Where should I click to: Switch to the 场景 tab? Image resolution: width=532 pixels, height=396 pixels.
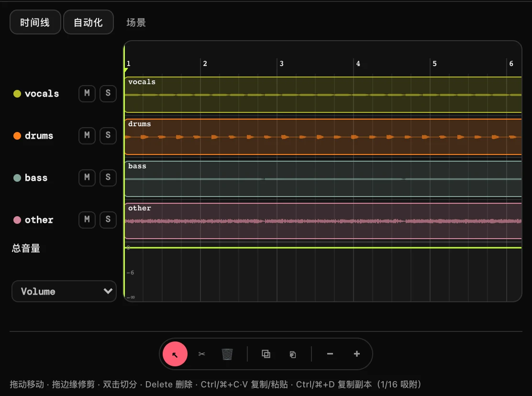pyautogui.click(x=136, y=22)
